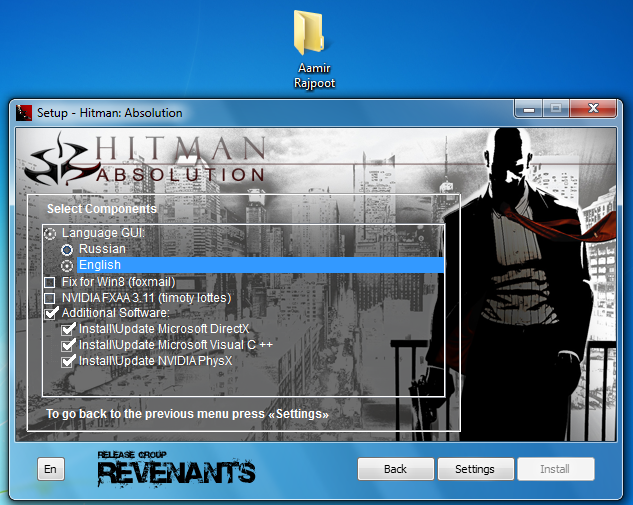This screenshot has height=505, width=633.
Task: Click the NVIDIA FXAA 3.11 (timoty lottes) label
Action: coord(147,298)
